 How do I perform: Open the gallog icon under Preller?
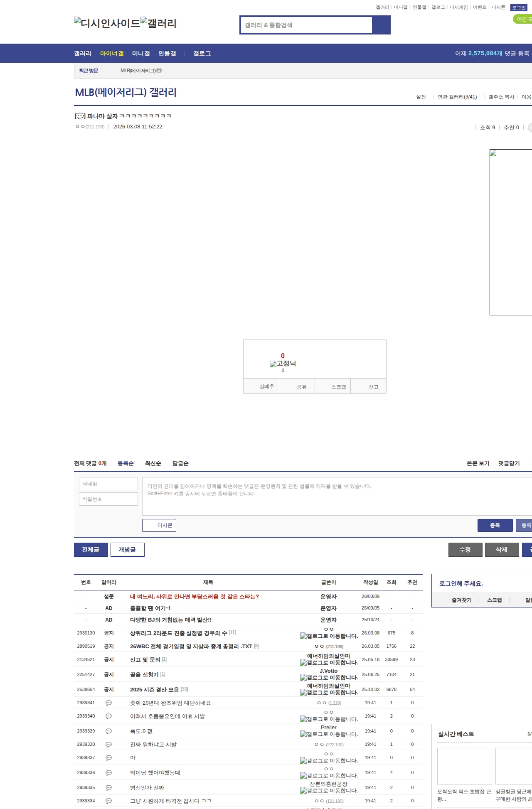pyautogui.click(x=329, y=734)
